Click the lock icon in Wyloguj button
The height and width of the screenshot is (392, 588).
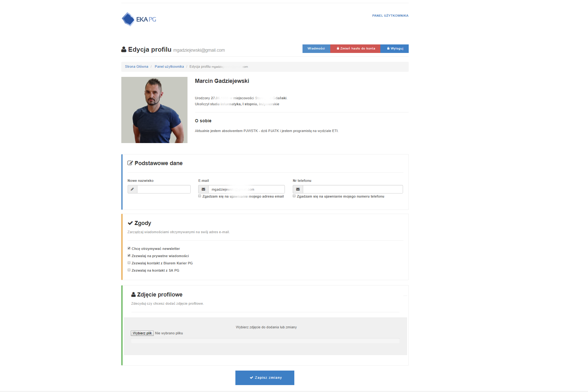pyautogui.click(x=388, y=49)
